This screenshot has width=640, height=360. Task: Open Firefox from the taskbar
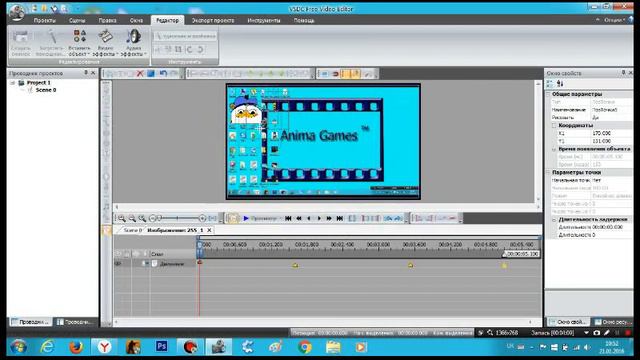tap(76, 347)
